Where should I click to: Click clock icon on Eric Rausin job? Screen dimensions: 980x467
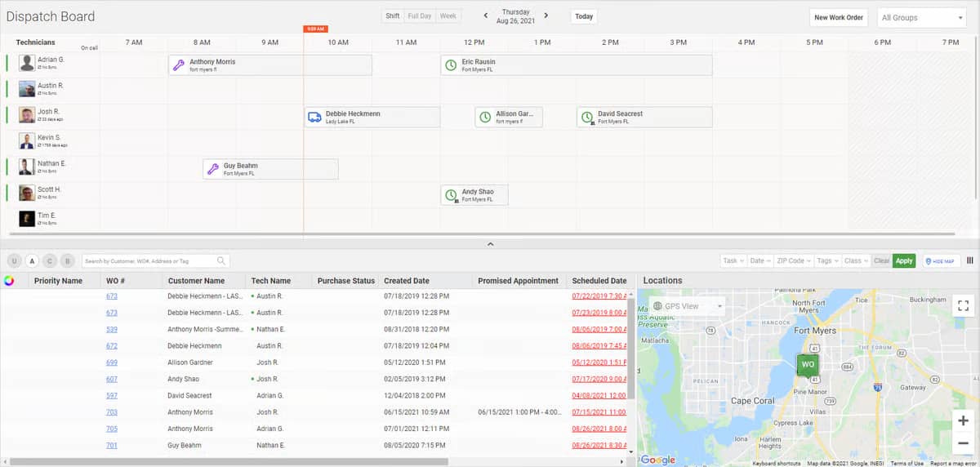(x=451, y=65)
